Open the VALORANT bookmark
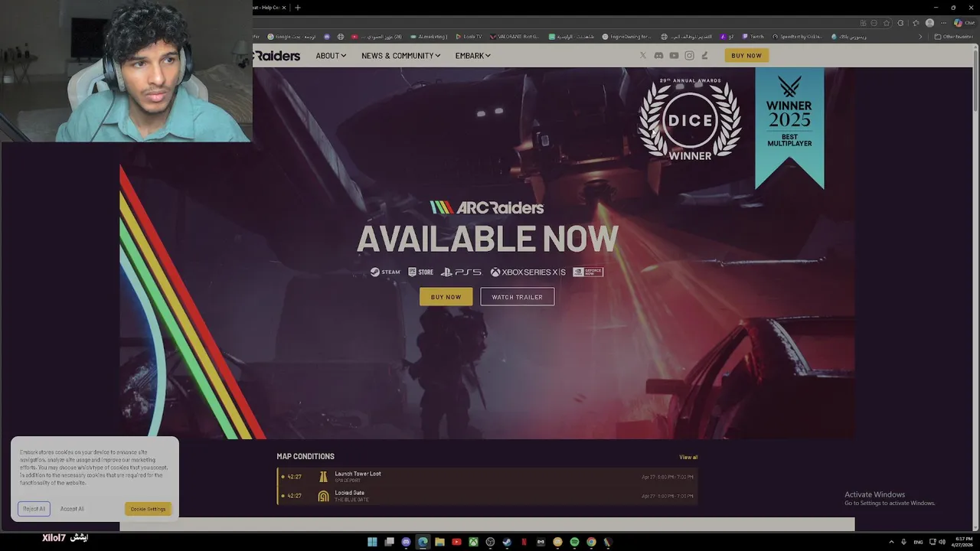Screen dimensions: 980x551 (514, 37)
